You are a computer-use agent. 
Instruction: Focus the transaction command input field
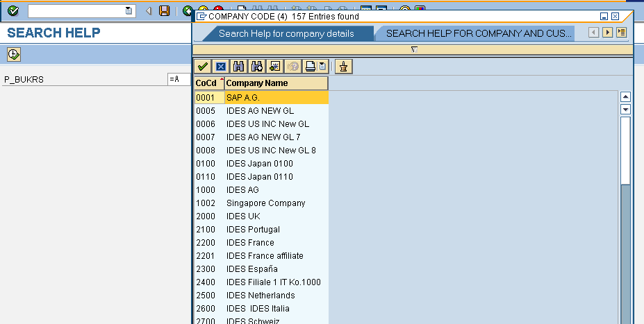(77, 11)
